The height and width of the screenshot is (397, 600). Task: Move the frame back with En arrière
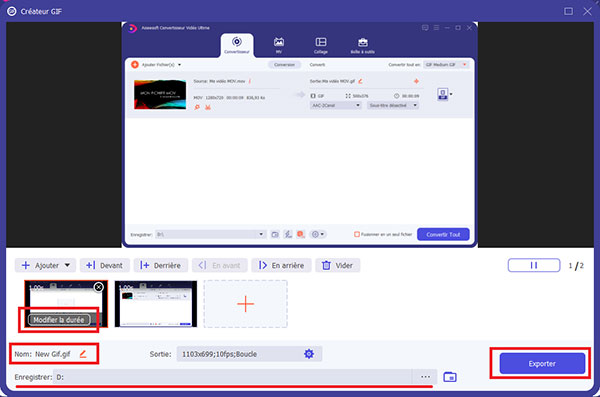pyautogui.click(x=281, y=265)
